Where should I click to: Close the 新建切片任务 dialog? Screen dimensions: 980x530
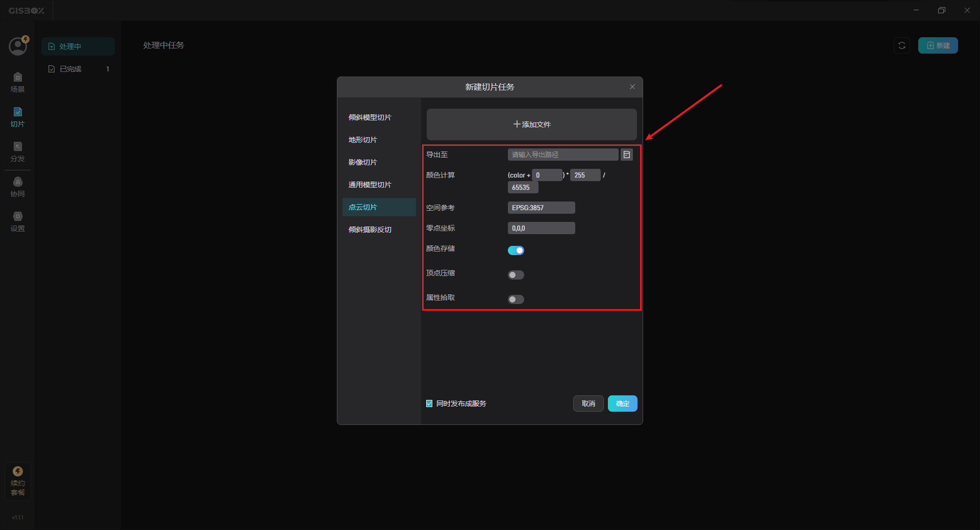(632, 87)
